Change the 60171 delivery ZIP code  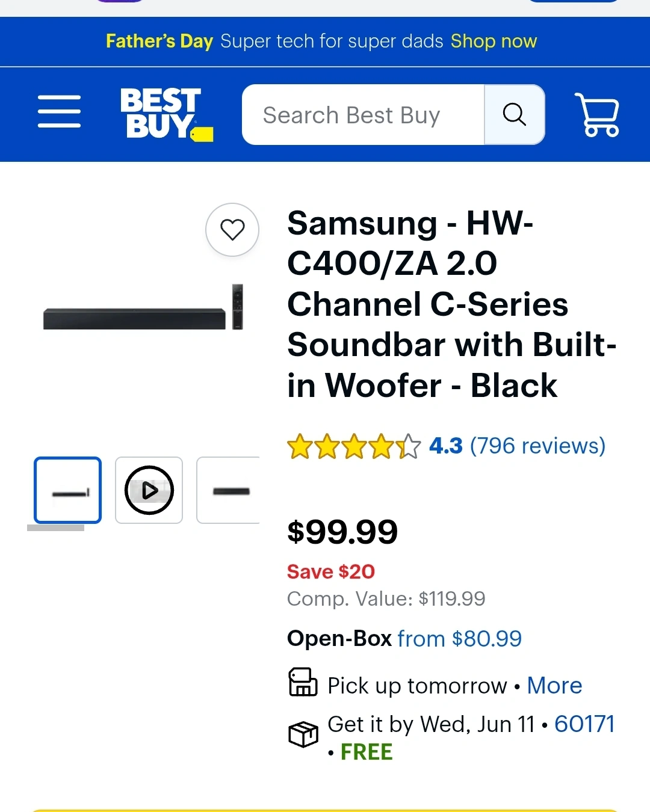point(584,724)
